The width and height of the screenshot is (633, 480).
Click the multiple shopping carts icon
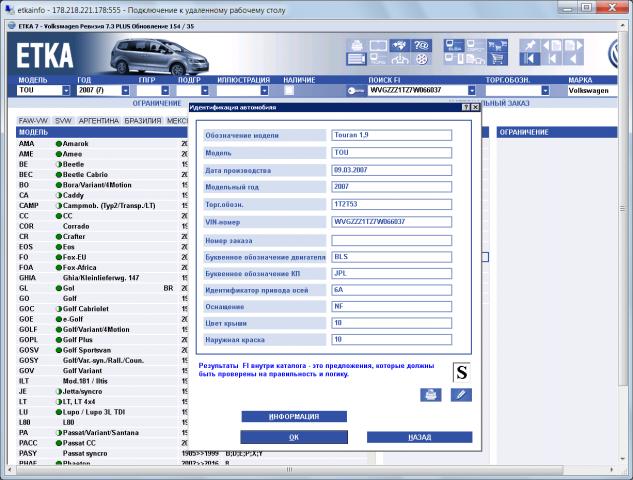click(497, 46)
